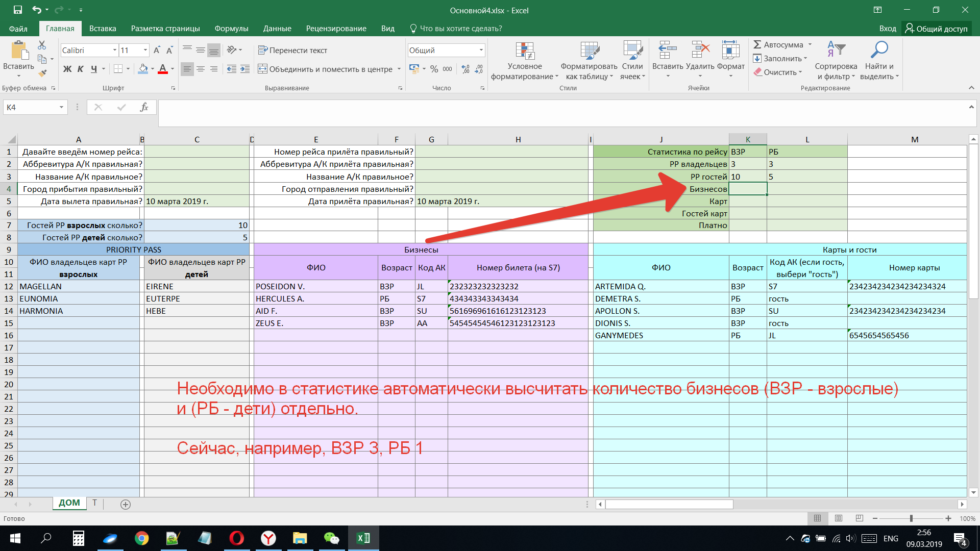980x551 pixels.
Task: Align text to the top
Action: point(187,50)
